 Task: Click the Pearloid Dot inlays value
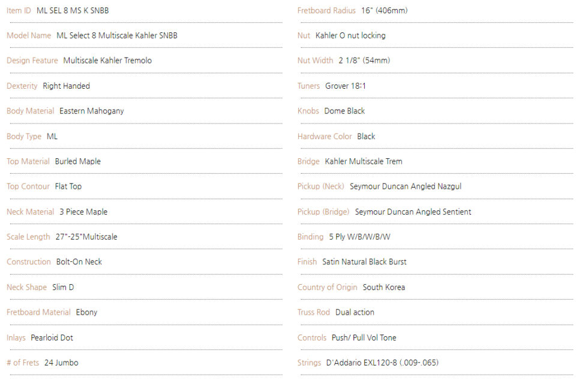[x=52, y=337]
